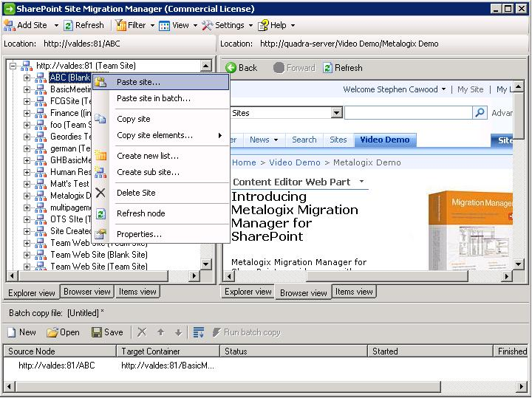Click the Settings tools icon
The image size is (532, 398).
coord(208,25)
